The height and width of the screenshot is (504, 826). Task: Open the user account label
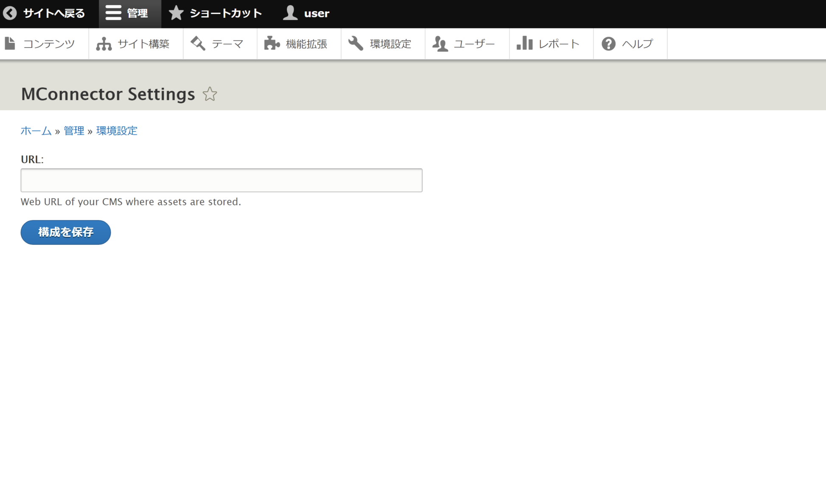pyautogui.click(x=317, y=14)
